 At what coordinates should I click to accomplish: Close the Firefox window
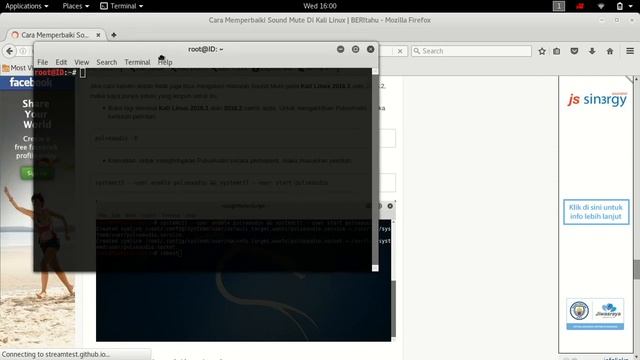pos(631,20)
